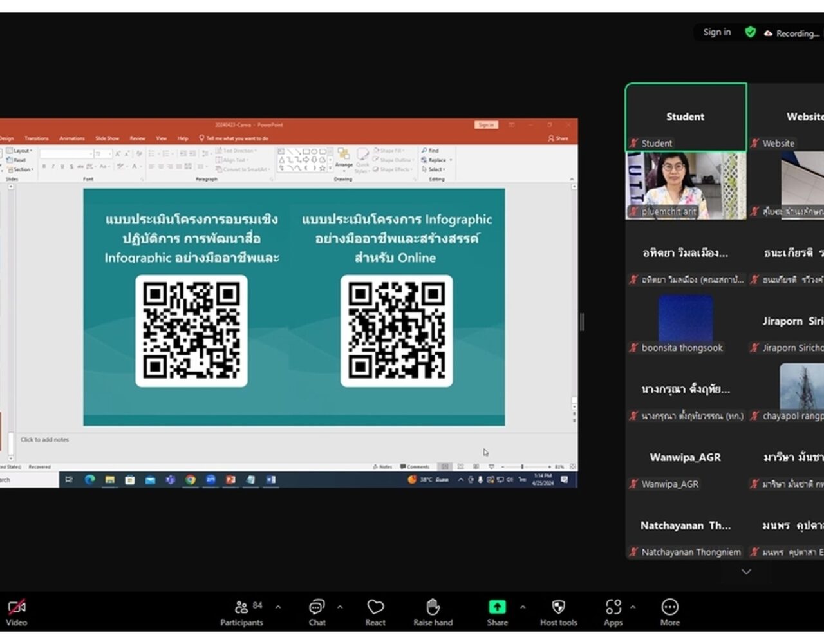Open the React emoji picker
Image resolution: width=824 pixels, height=644 pixels.
[375, 613]
